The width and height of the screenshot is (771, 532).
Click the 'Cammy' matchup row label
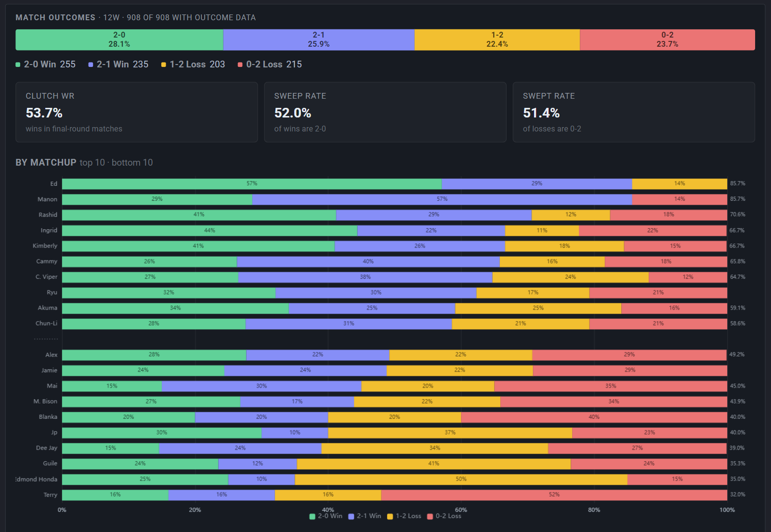[47, 261]
